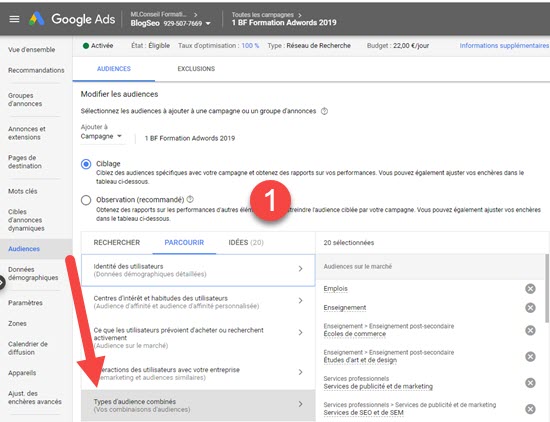Click the MLConseil Formati... breadcrumb

[x=159, y=14]
